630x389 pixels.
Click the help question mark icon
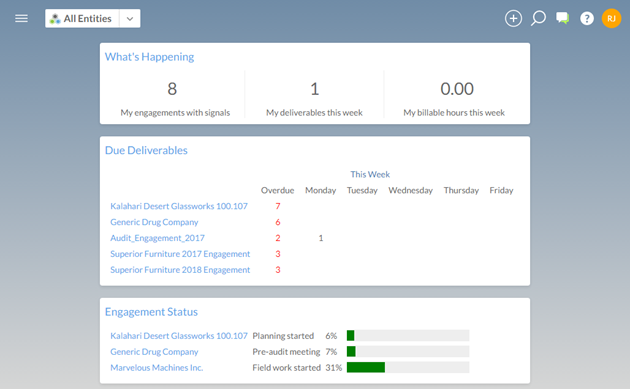587,18
